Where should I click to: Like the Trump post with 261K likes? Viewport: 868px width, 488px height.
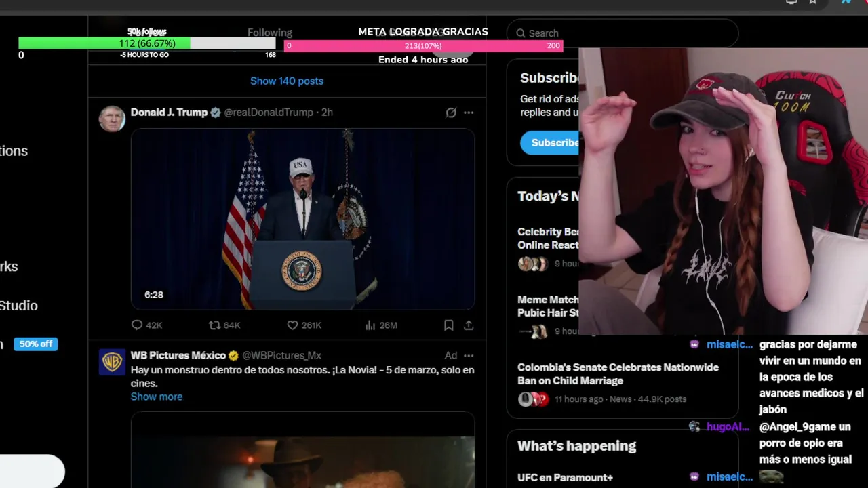point(304,325)
